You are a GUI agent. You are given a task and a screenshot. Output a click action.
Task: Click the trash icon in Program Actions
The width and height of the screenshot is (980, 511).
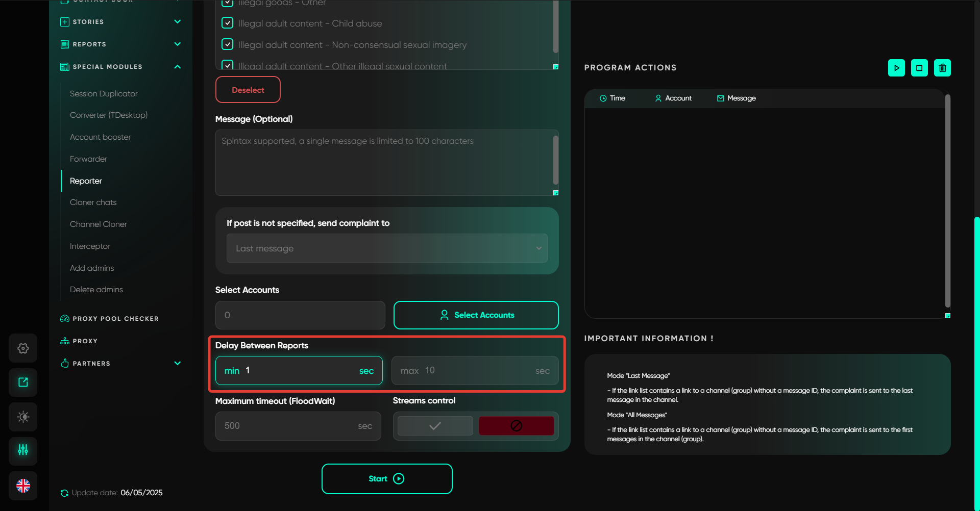[x=942, y=68]
